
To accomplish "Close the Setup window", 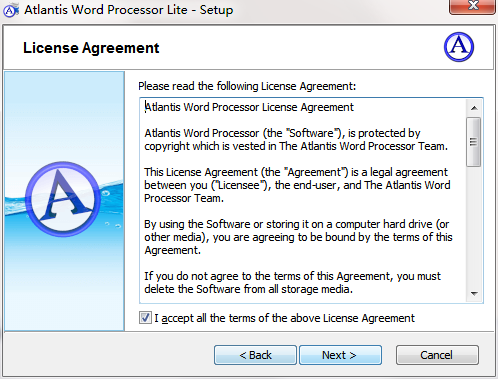I will pos(472,7).
